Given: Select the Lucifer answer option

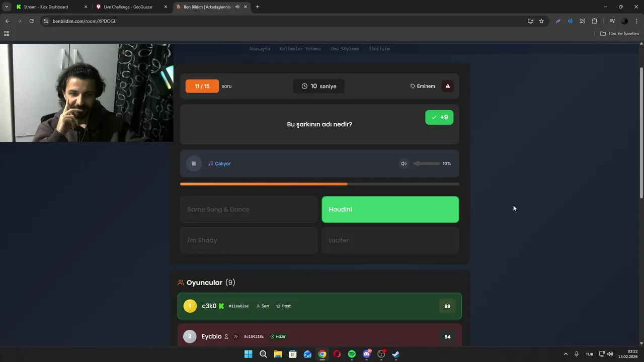Looking at the screenshot, I should pyautogui.click(x=390, y=240).
